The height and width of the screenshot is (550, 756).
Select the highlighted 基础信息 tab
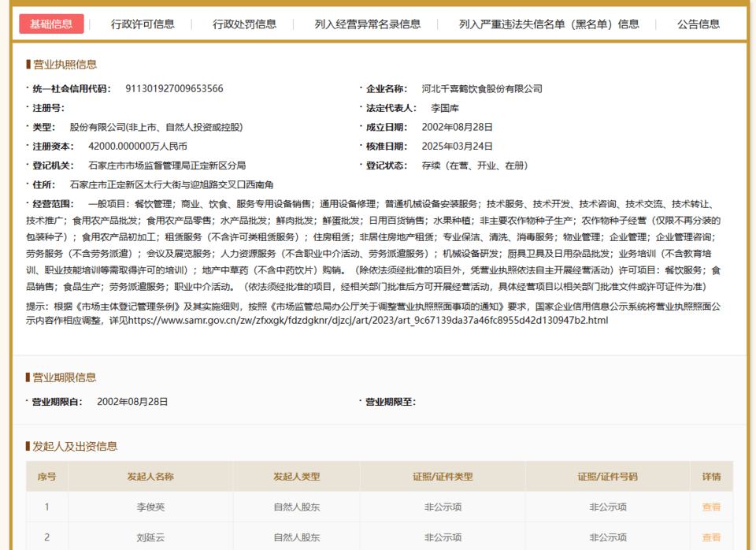point(52,24)
